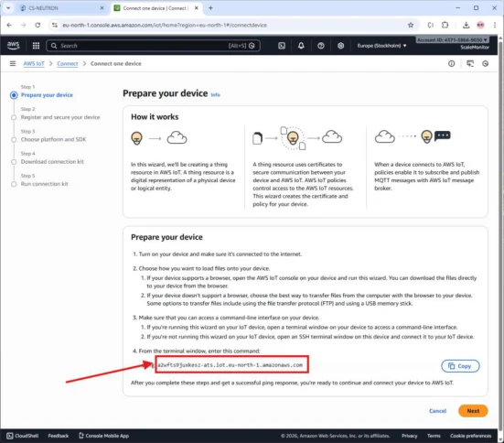Select Step 5 Run connection kit
The image size is (504, 443).
tap(44, 184)
